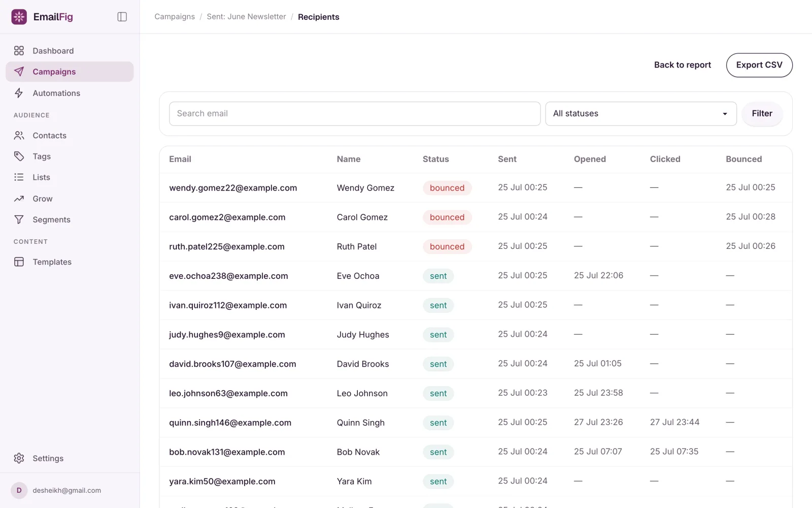812x508 pixels.
Task: Click the Campaigns breadcrumb link
Action: pyautogui.click(x=175, y=17)
